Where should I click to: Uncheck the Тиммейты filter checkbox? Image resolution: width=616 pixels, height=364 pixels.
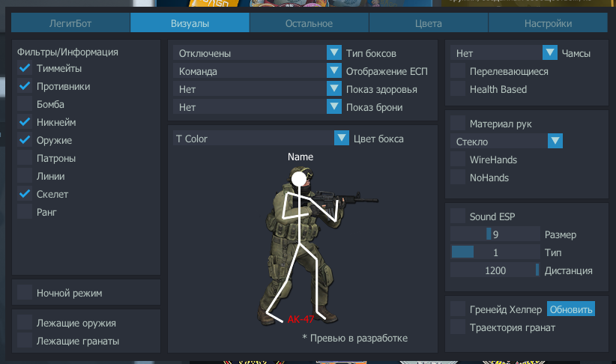25,68
